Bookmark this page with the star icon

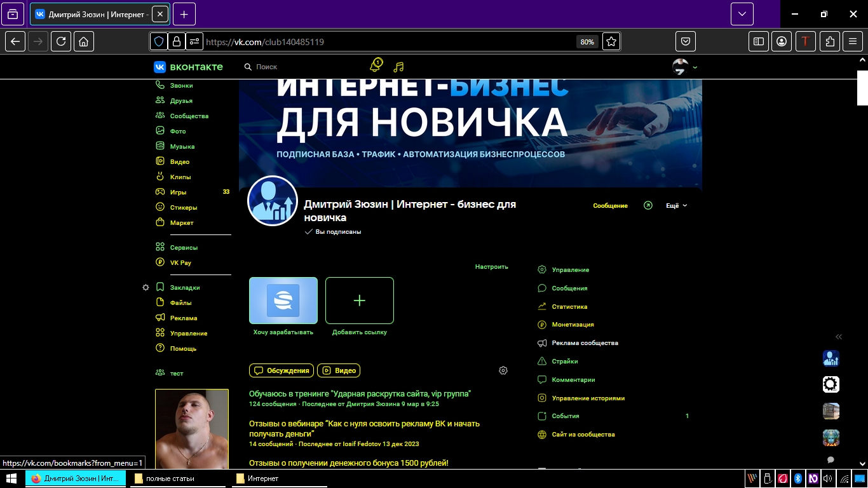coord(611,41)
